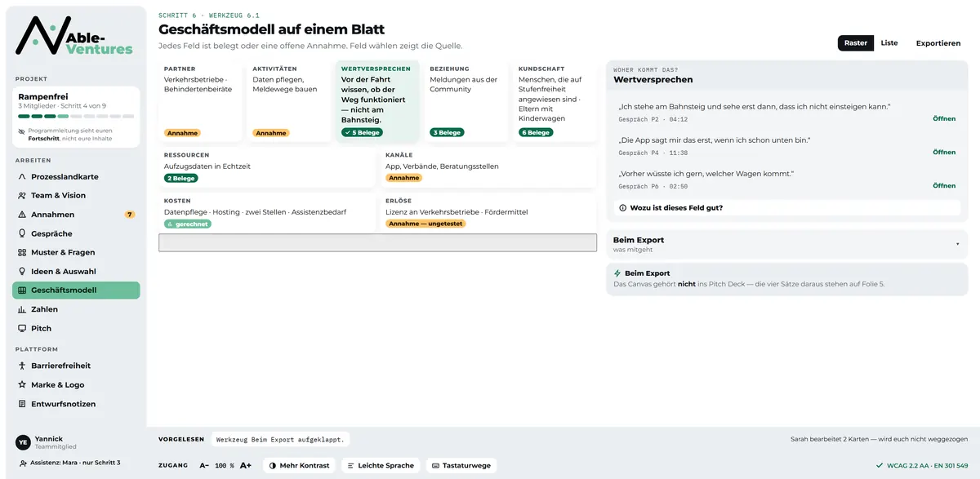Click the Annahme badge in Aktivitäten

point(270,132)
